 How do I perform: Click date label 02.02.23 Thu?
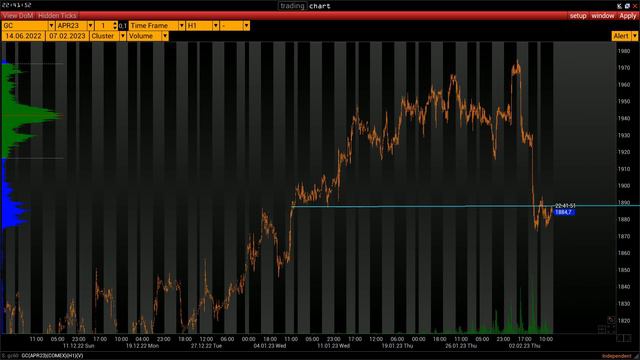(524, 346)
